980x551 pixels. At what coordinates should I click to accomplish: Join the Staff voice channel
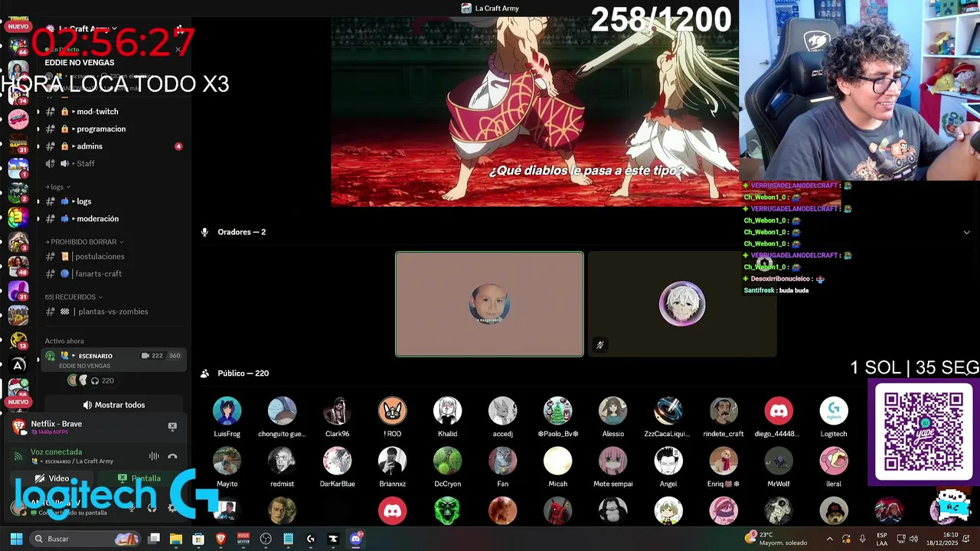pos(113,163)
